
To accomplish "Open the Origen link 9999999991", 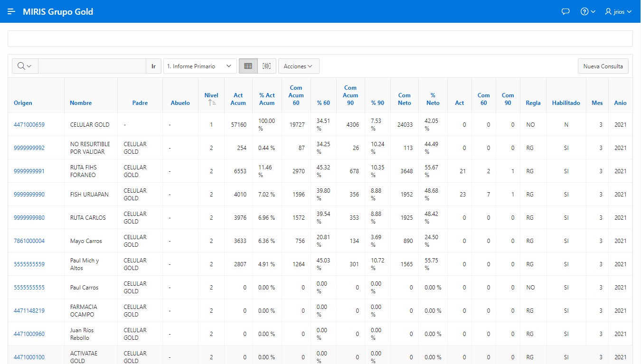I will 29,171.
